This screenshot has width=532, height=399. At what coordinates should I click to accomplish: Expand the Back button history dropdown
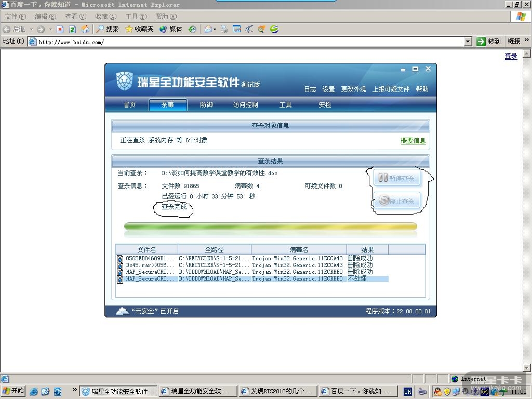(32, 30)
